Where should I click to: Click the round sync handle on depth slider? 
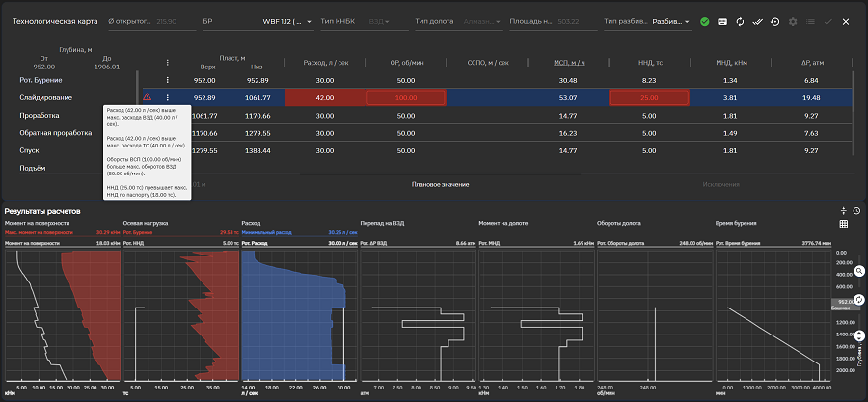858,301
